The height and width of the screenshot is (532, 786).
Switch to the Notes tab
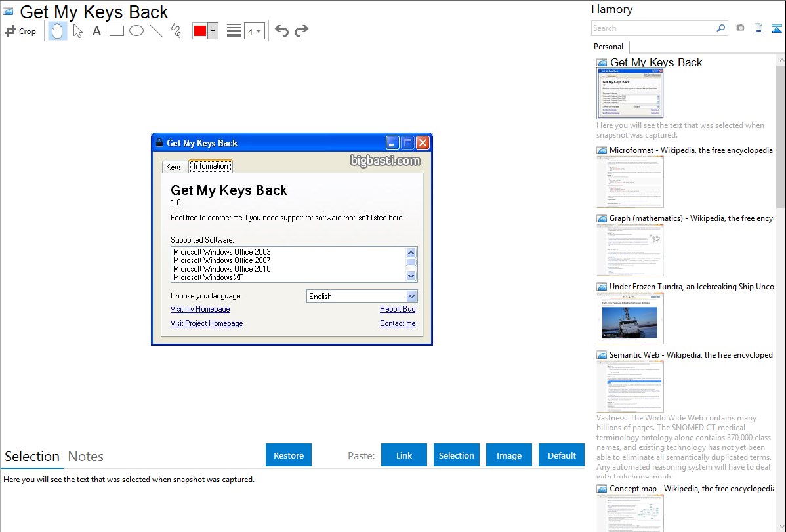86,457
